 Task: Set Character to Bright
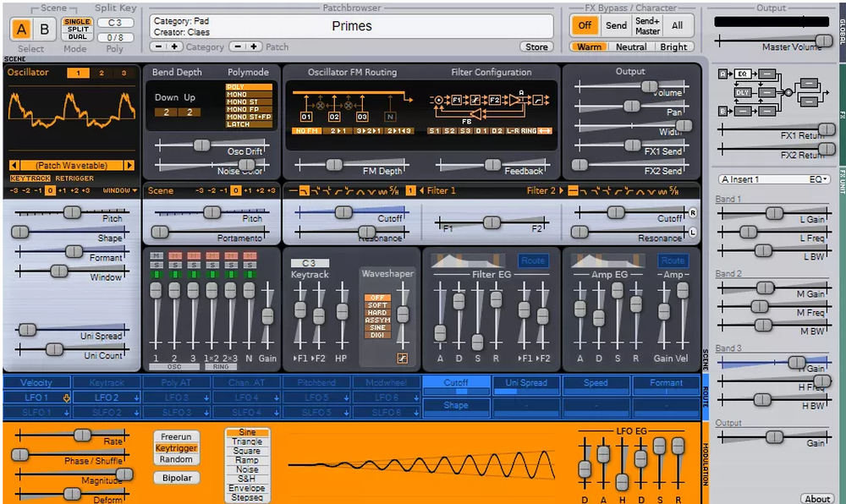pyautogui.click(x=673, y=47)
